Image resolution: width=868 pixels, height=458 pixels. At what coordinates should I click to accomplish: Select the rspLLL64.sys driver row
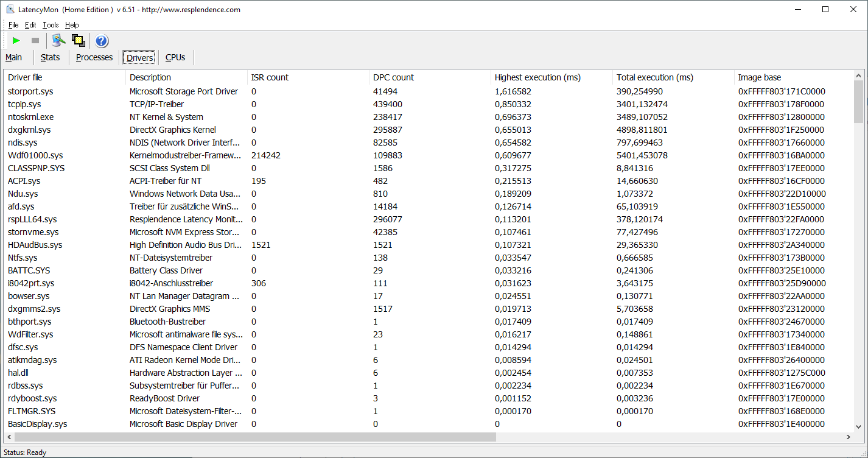coord(429,219)
